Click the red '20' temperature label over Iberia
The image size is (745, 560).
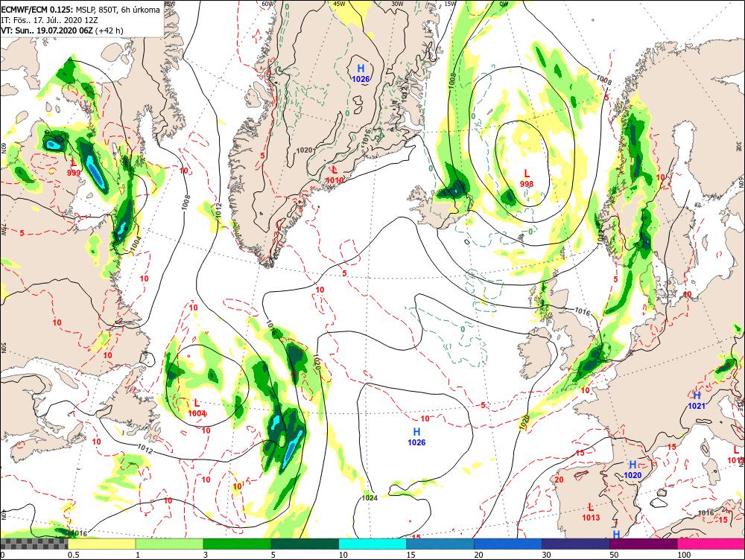point(559,480)
